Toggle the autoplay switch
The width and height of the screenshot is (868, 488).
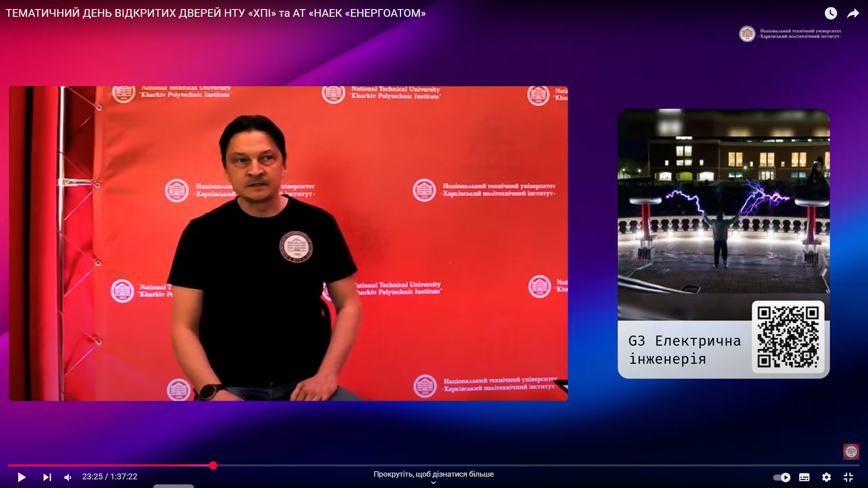pos(781,477)
